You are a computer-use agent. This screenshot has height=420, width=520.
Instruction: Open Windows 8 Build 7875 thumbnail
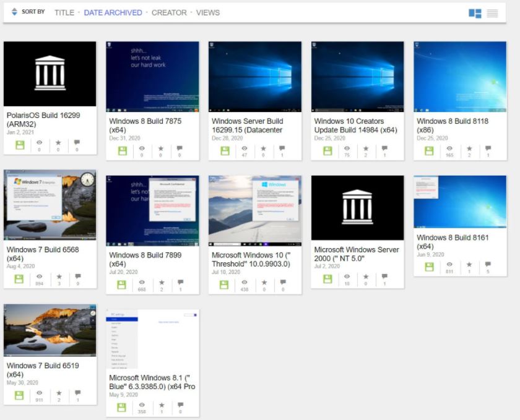152,77
